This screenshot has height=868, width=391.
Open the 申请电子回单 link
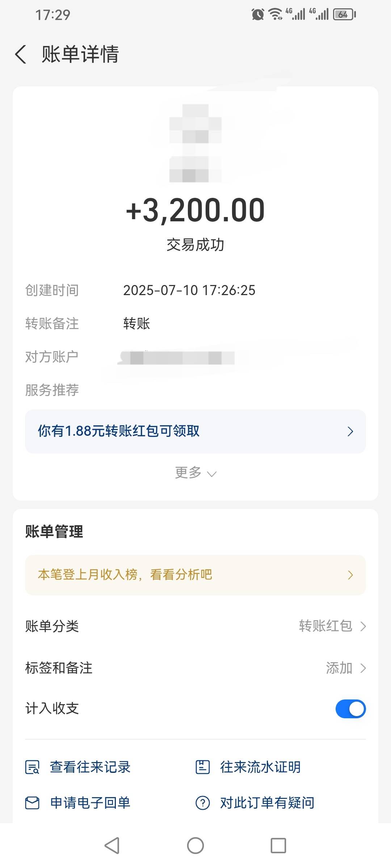(90, 803)
